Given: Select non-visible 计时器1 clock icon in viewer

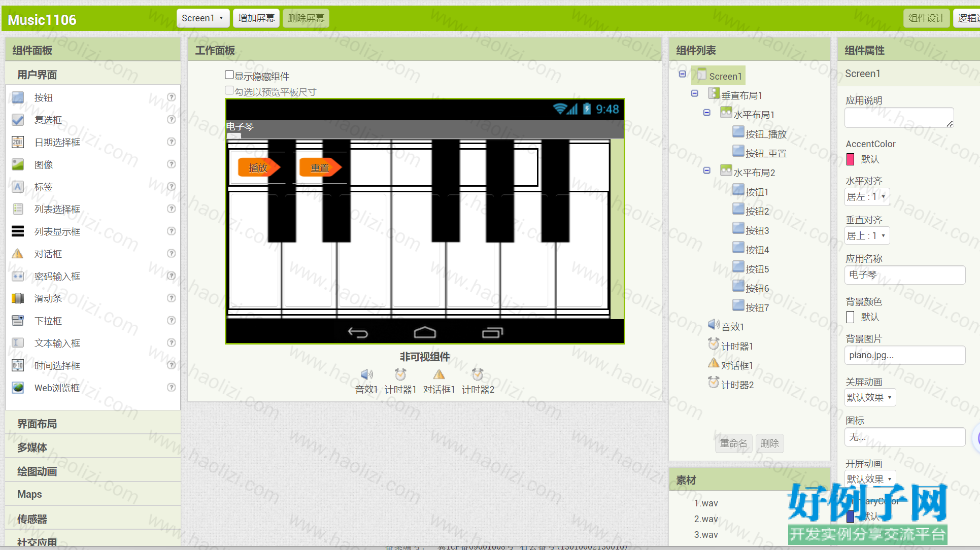Looking at the screenshot, I should point(400,374).
